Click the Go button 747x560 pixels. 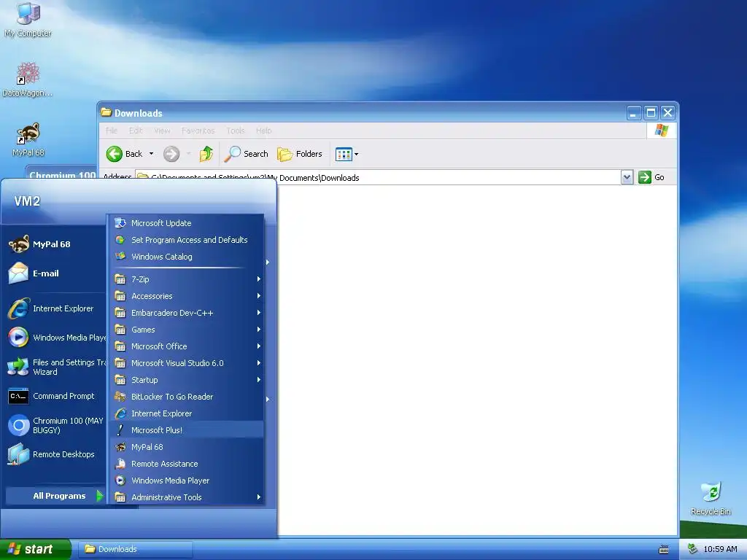pyautogui.click(x=651, y=177)
